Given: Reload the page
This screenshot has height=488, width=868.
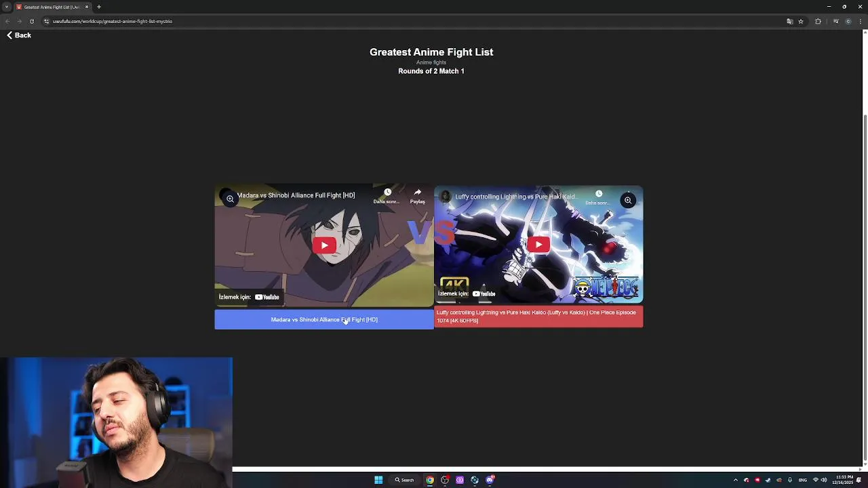Looking at the screenshot, I should click(31, 21).
